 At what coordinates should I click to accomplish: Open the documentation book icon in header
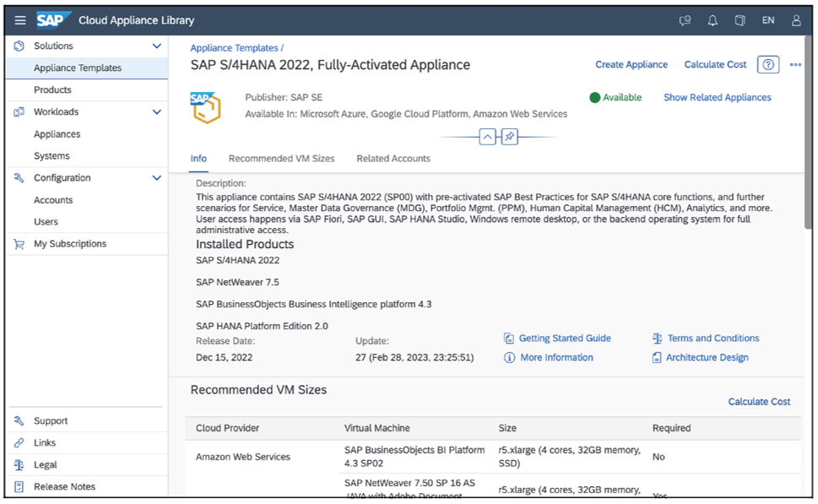click(739, 20)
